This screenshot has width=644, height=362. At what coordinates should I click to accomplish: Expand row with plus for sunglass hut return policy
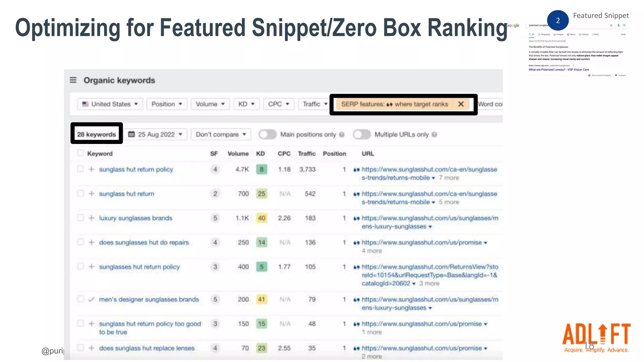point(91,169)
